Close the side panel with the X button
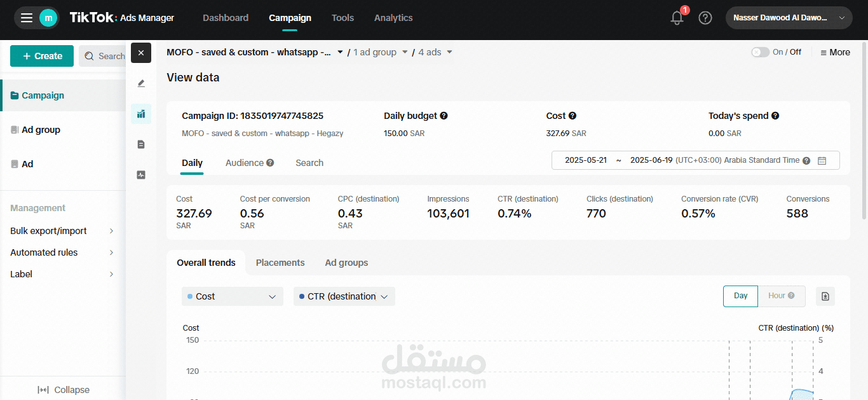 point(141,53)
